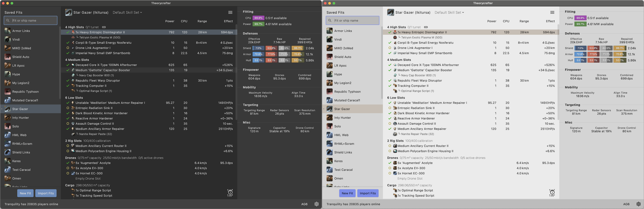Click the link icon beside 4 High Slots

[104, 27]
